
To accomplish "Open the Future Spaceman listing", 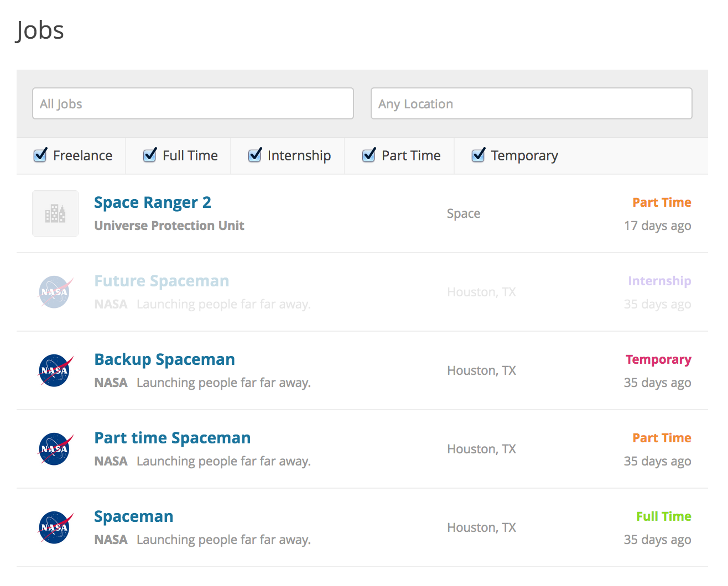I will point(162,281).
